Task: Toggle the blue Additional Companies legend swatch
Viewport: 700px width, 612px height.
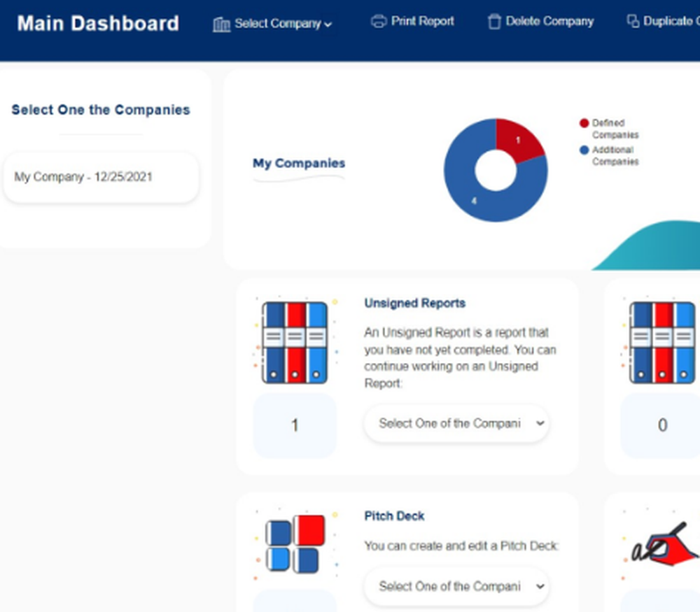Action: (x=584, y=150)
